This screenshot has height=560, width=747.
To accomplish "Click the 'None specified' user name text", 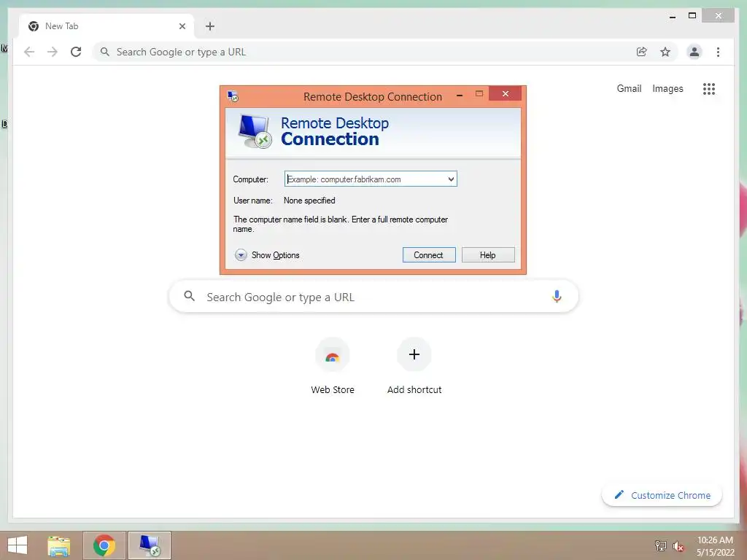I will pyautogui.click(x=309, y=201).
